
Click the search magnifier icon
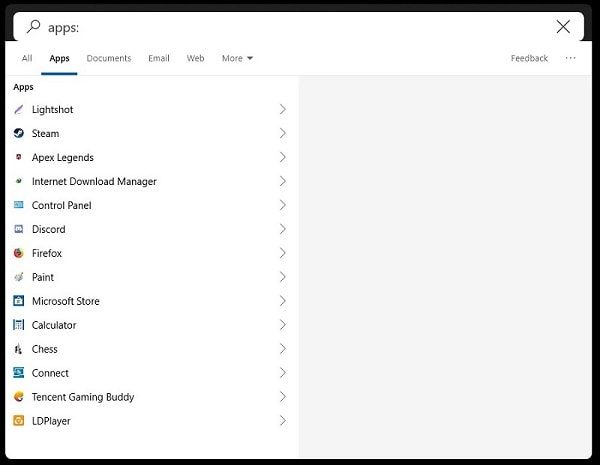tap(34, 27)
